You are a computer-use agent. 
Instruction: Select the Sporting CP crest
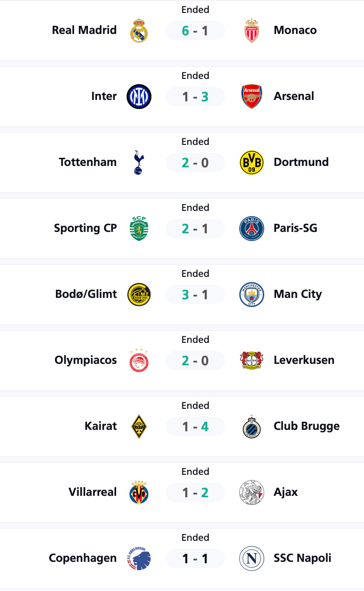[x=139, y=229]
